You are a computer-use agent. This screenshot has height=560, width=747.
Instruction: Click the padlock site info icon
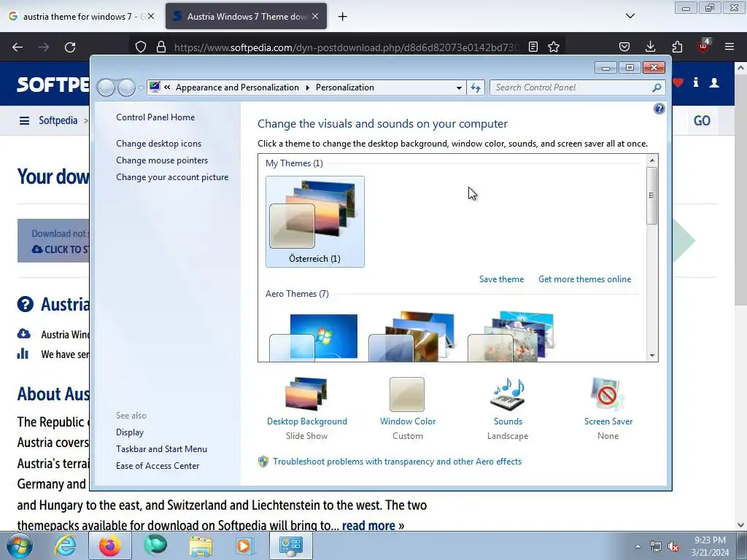pos(161,47)
